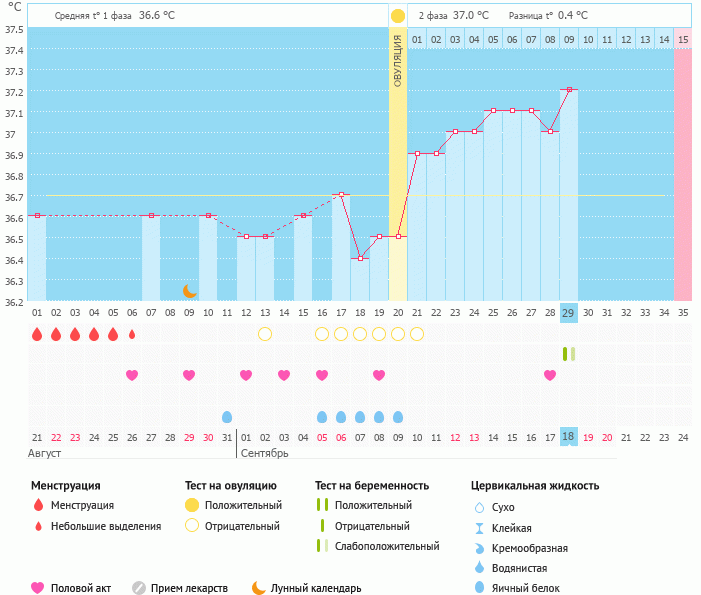Image resolution: width=701 pixels, height=595 pixels.
Task: Click the positive ovulation test legend icon
Action: click(x=192, y=506)
